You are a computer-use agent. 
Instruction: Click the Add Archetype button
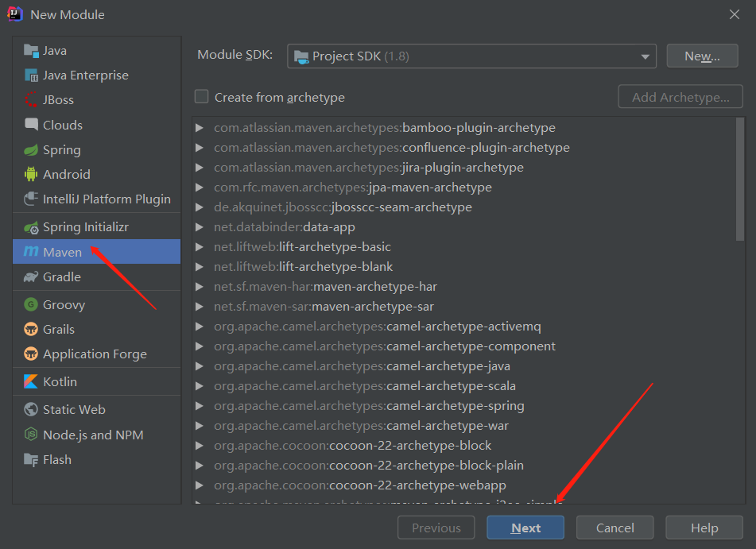[x=680, y=96]
